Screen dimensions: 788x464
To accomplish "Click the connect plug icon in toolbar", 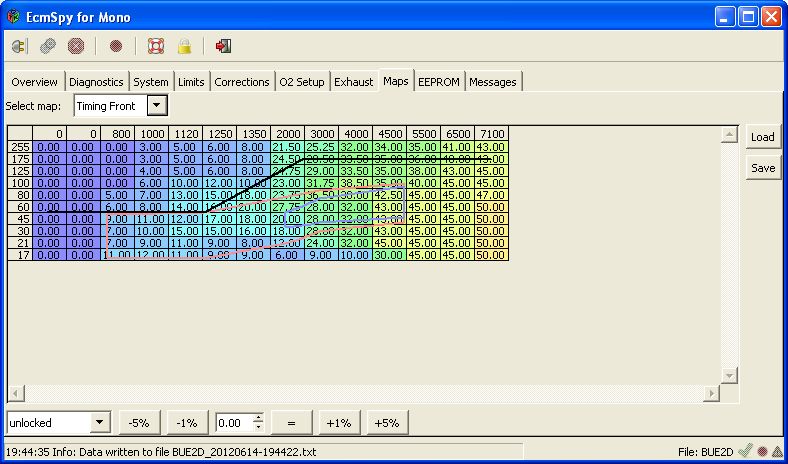I will [19, 46].
